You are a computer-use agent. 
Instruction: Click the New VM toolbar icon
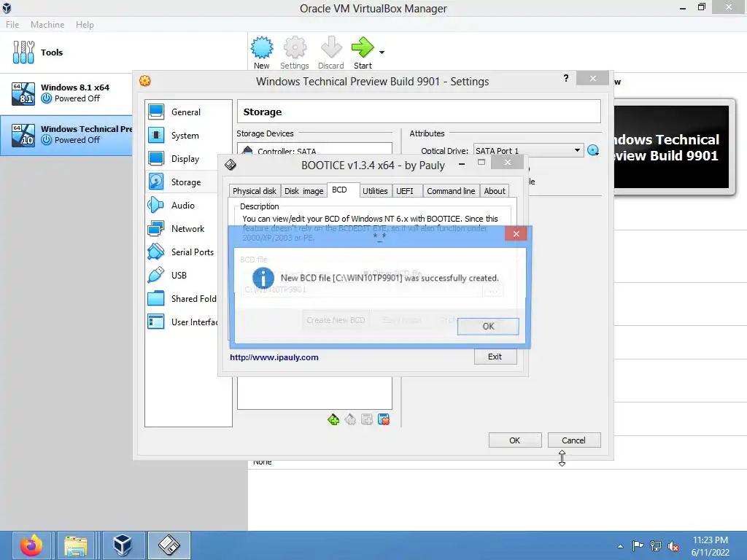(262, 52)
